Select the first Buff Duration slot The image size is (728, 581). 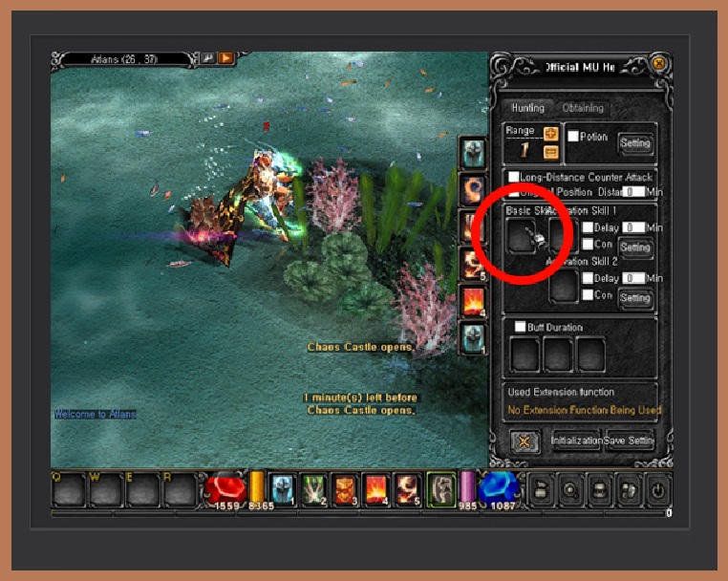[x=525, y=355]
